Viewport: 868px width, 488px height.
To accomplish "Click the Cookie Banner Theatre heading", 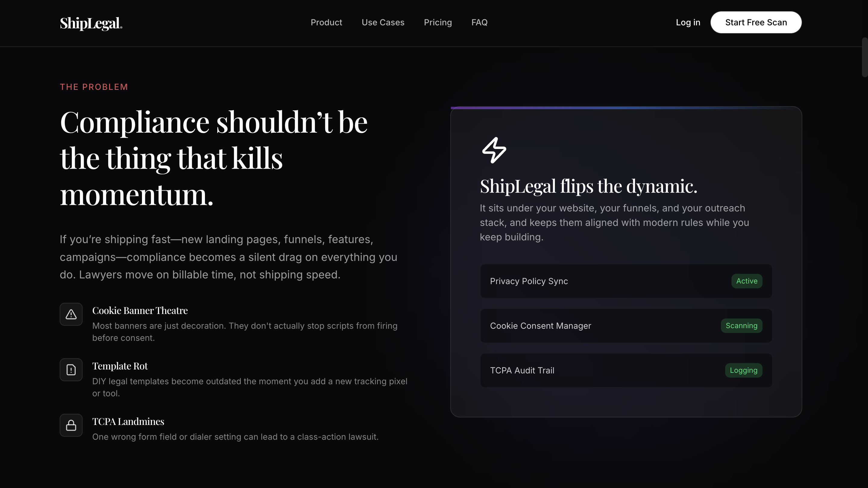I will click(140, 311).
